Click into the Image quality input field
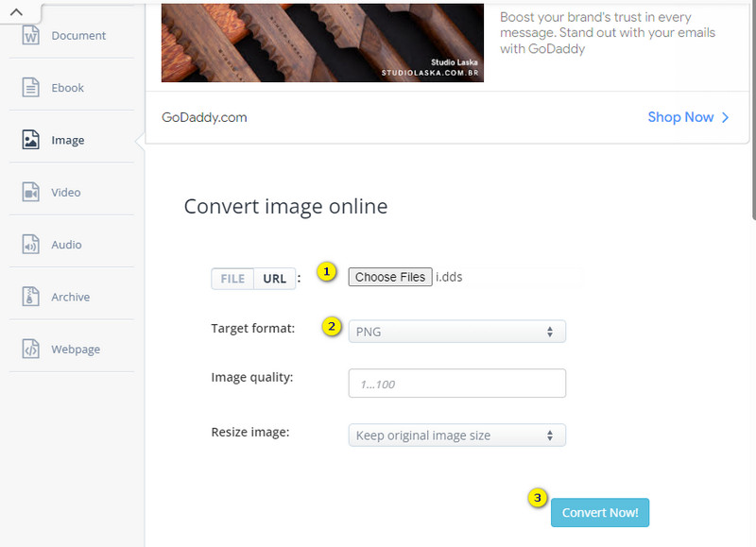Viewport: 756px width, 547px height. 456,384
